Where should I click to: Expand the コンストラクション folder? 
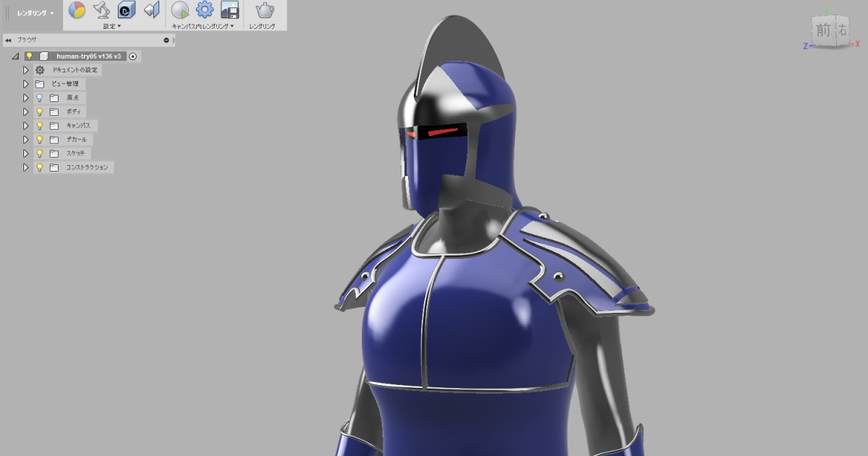[x=25, y=166]
